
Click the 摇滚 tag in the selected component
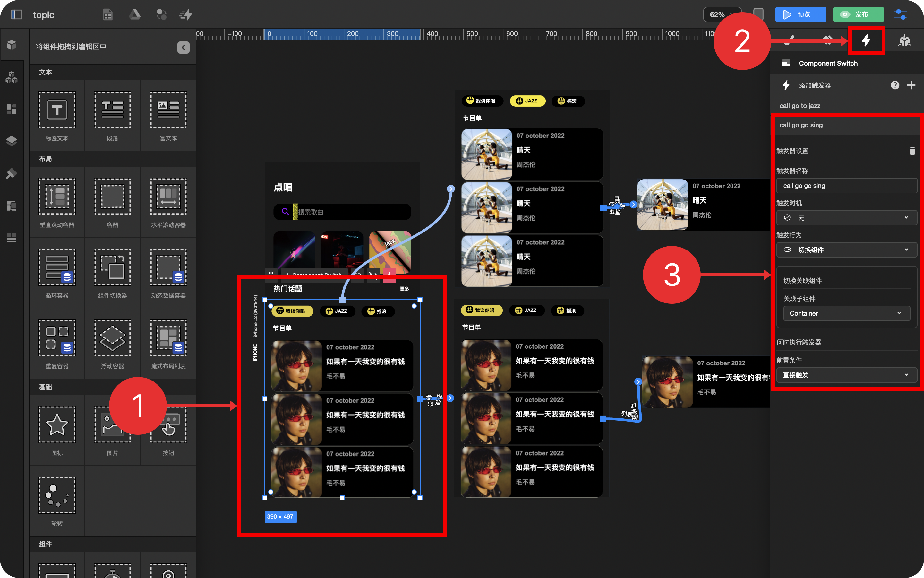[377, 311]
